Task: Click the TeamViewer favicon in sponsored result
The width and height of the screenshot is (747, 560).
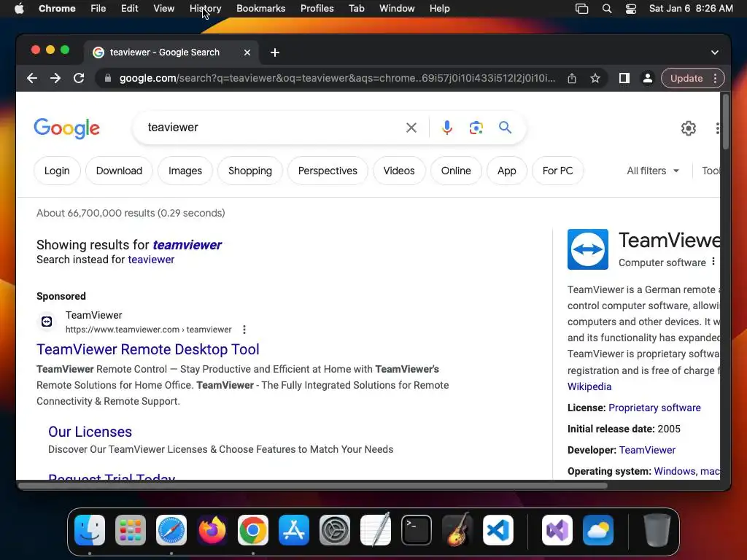Action: pyautogui.click(x=47, y=322)
